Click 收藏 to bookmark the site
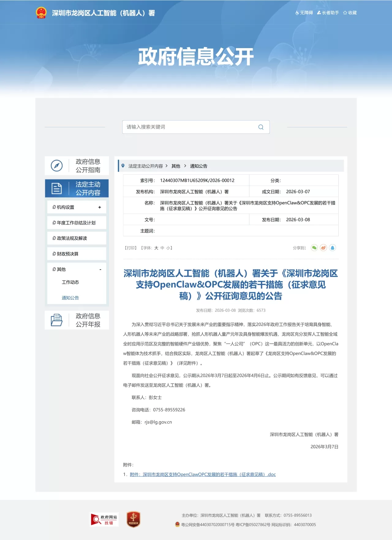This screenshot has width=392, height=540. (x=350, y=13)
